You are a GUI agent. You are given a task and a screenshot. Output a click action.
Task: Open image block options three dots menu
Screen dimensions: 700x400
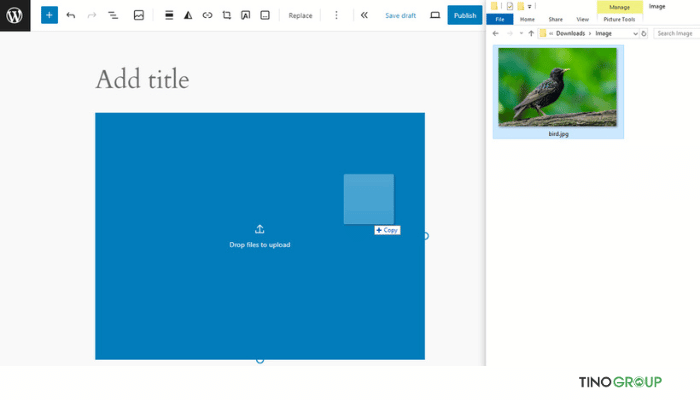click(336, 15)
